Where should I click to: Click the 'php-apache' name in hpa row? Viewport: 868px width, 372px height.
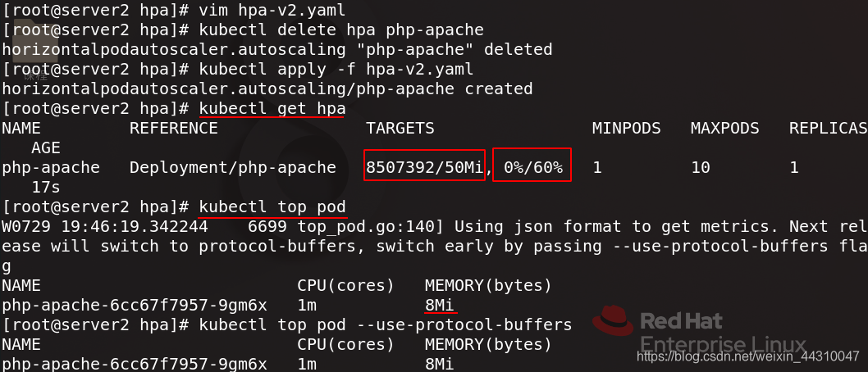tap(51, 167)
